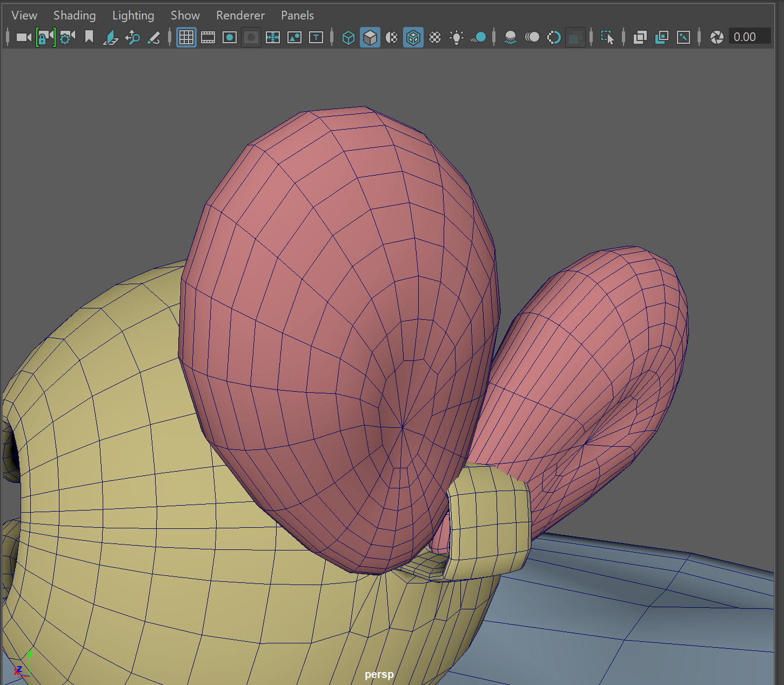
Task: Toggle the X-Ray display mode
Action: point(640,37)
